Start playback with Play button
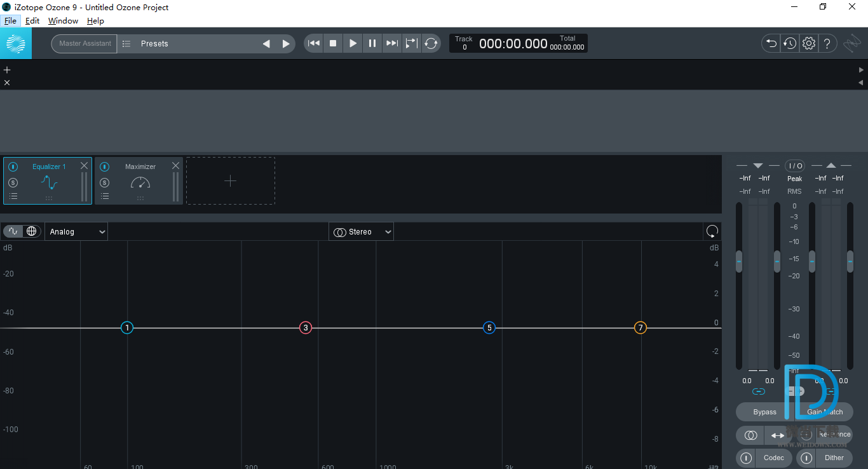 353,43
